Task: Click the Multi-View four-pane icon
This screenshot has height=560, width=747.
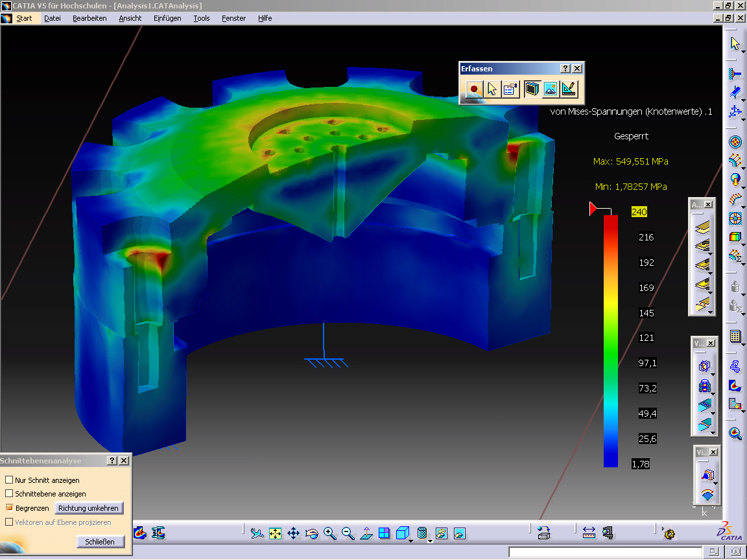Action: [x=384, y=533]
